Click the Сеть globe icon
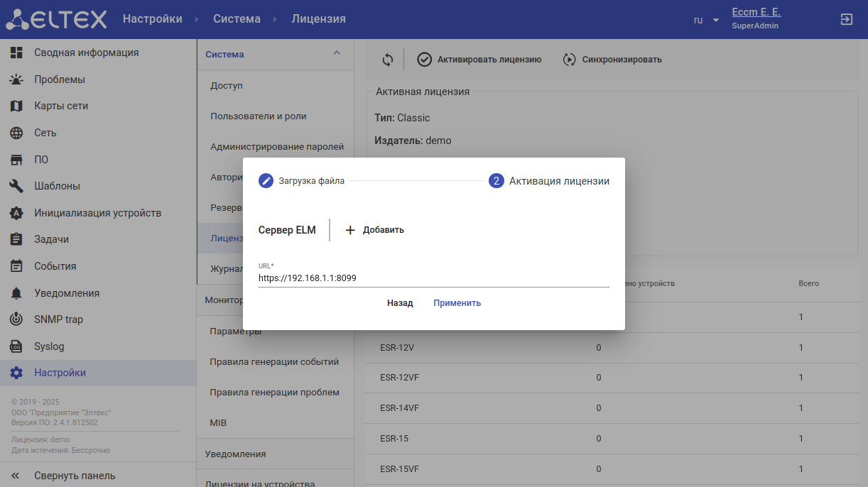Viewport: 868px width, 487px height. (x=16, y=133)
